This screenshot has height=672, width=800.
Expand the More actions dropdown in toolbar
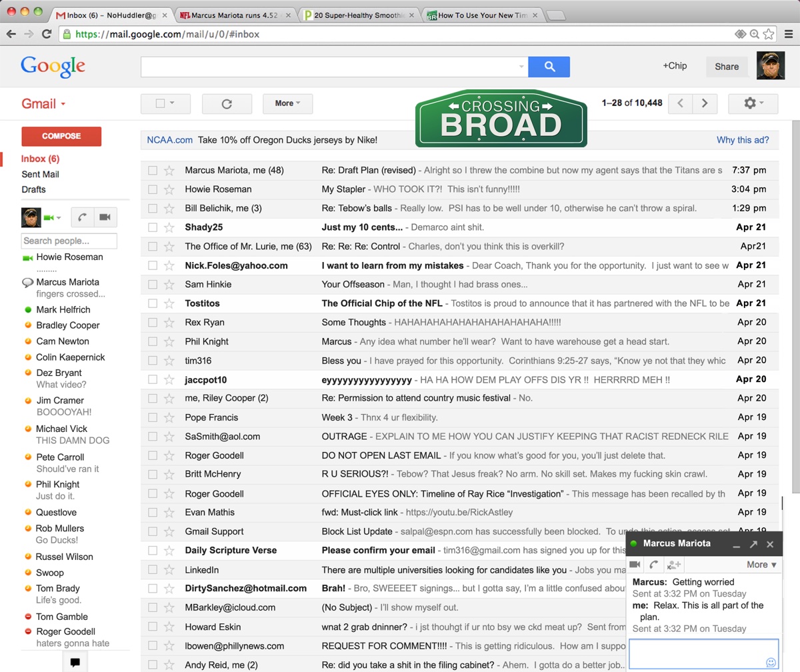pyautogui.click(x=287, y=103)
